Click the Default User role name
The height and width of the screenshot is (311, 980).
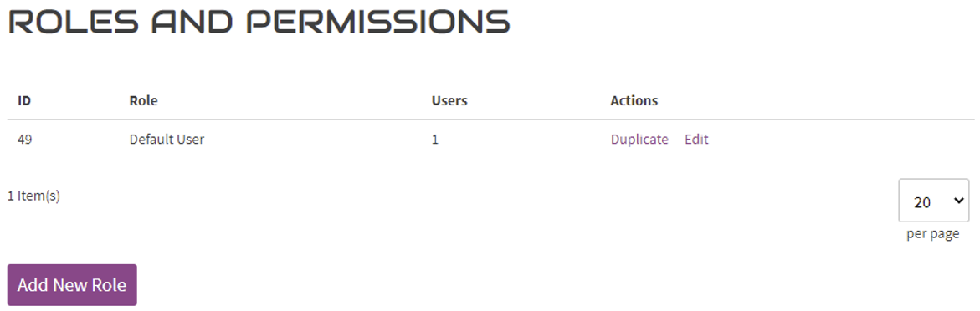point(167,140)
